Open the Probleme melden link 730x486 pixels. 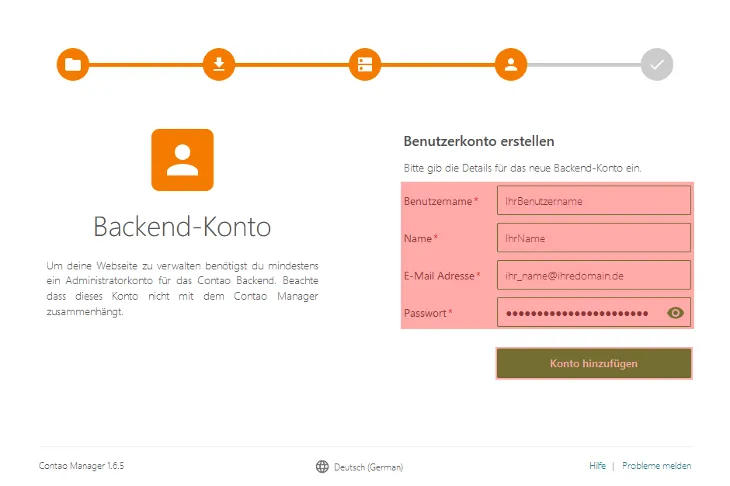(x=656, y=466)
